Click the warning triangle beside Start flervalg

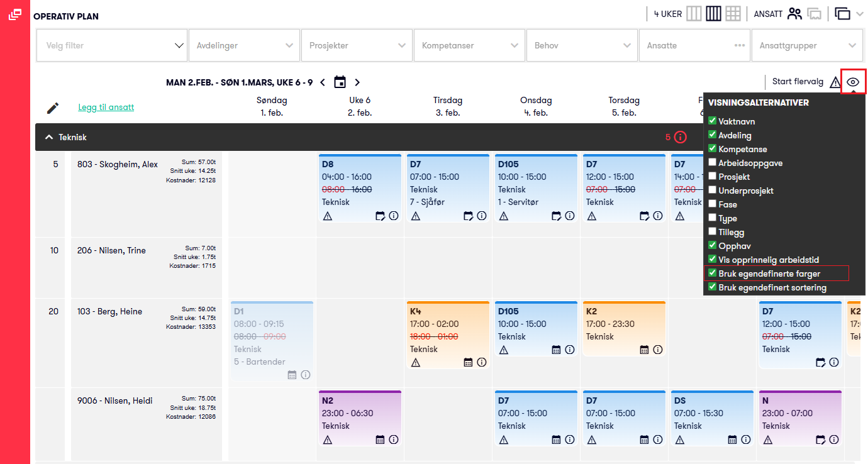point(835,82)
